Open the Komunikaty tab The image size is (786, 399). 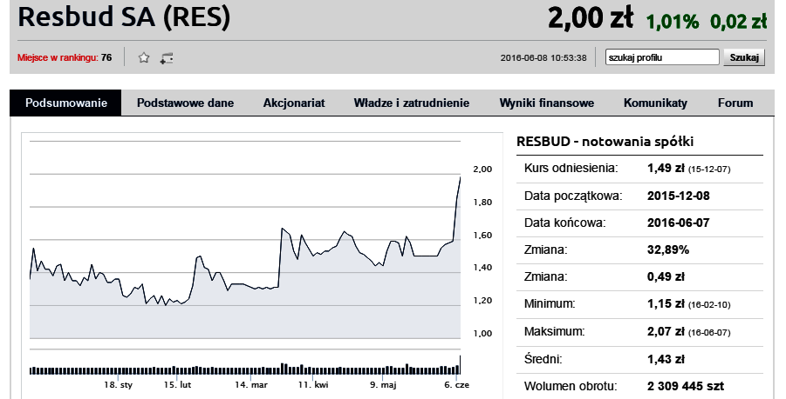pyautogui.click(x=655, y=103)
